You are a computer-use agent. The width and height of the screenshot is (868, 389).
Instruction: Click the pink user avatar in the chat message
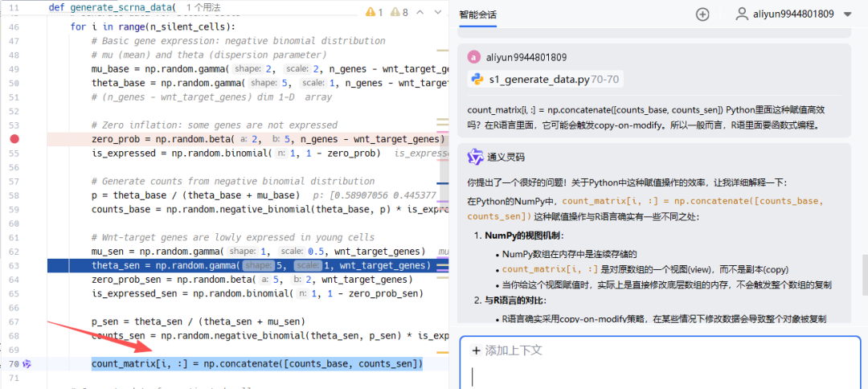coord(474,57)
